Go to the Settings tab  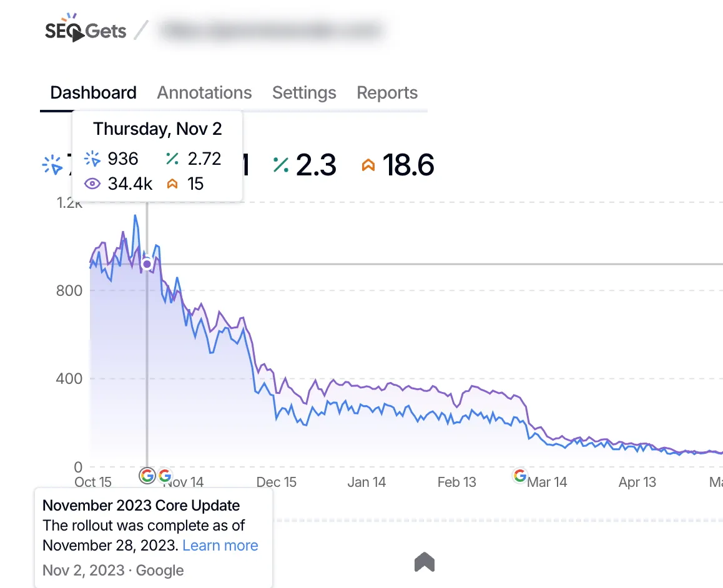[x=304, y=93]
